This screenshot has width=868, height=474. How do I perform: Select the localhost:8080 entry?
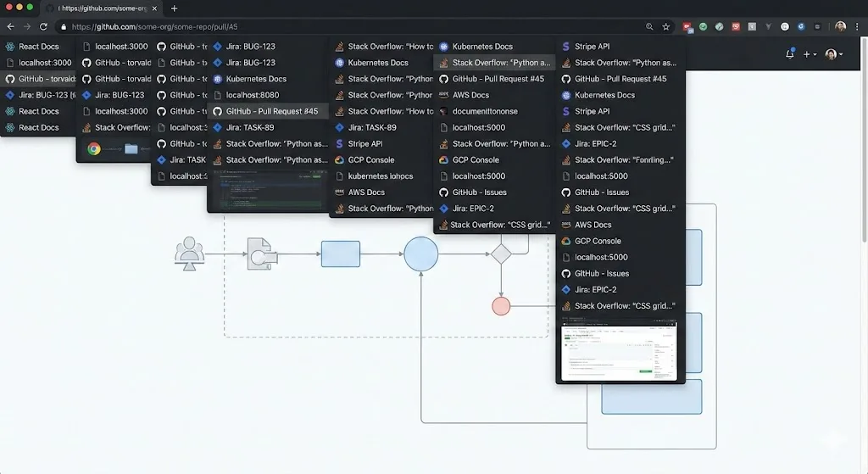point(252,95)
